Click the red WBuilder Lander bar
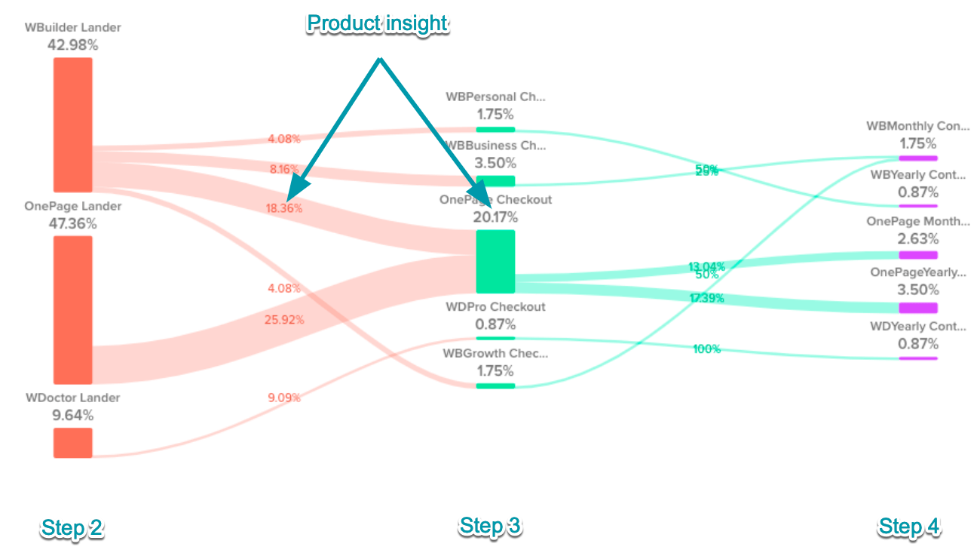 click(x=72, y=124)
